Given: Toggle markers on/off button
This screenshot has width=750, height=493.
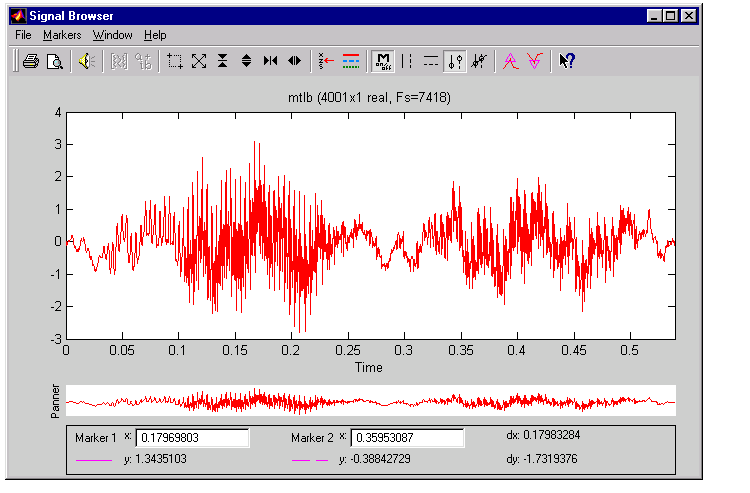Looking at the screenshot, I should coord(382,61).
